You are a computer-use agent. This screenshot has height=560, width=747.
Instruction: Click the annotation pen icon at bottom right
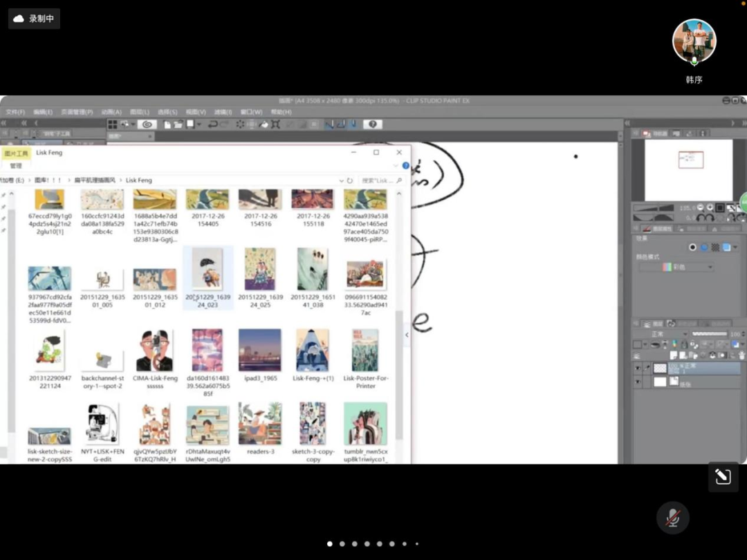[723, 477]
